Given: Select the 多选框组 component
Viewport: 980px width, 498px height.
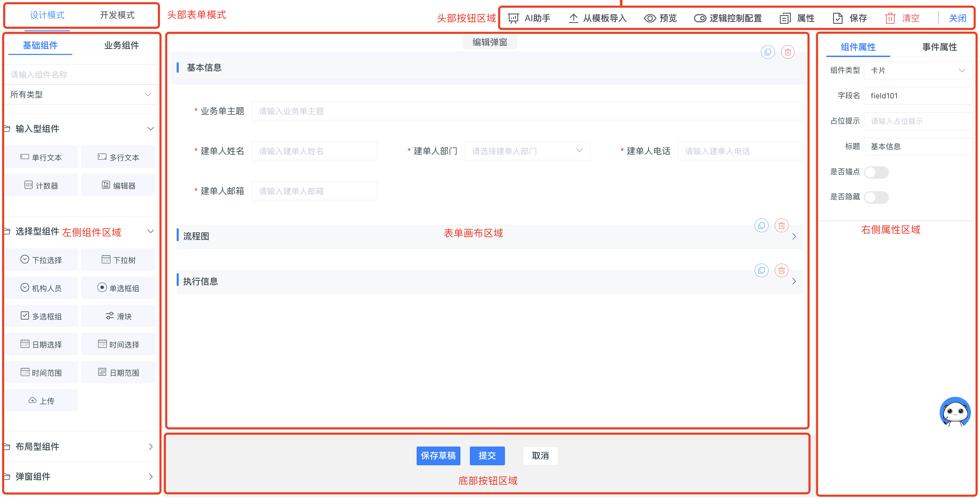Looking at the screenshot, I should [x=41, y=316].
